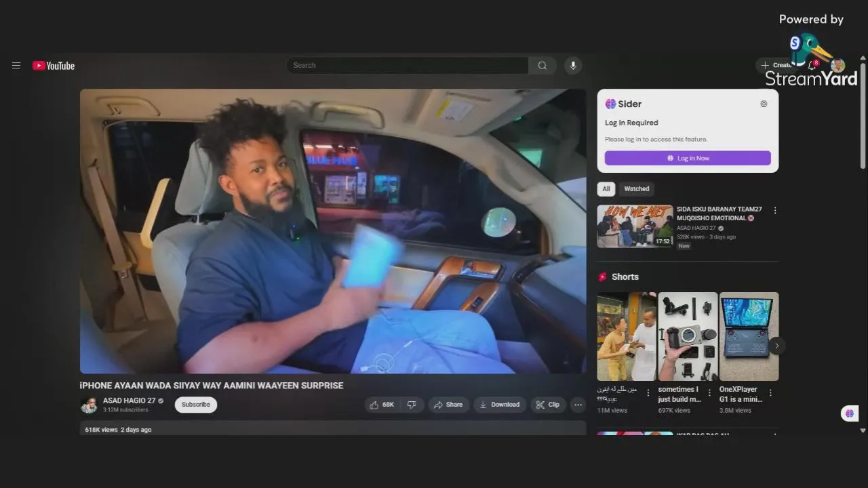Expand the video description box
Screen dimensions: 868x488
coord(333,428)
